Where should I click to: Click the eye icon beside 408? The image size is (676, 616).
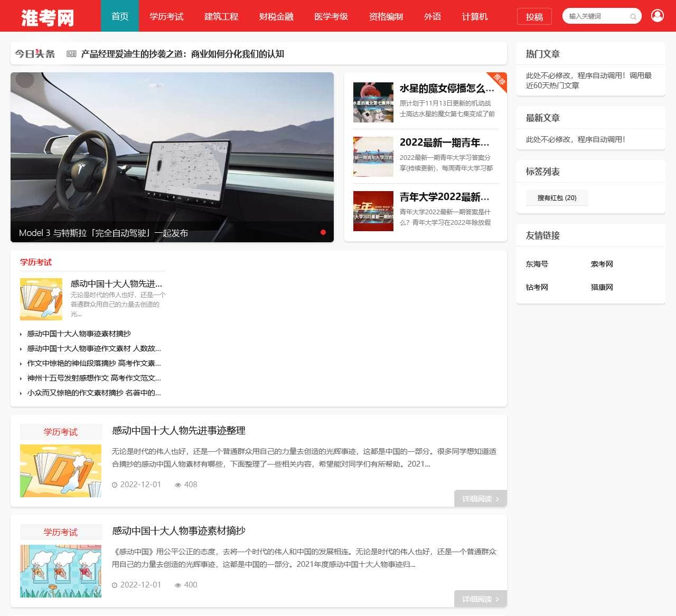point(178,485)
